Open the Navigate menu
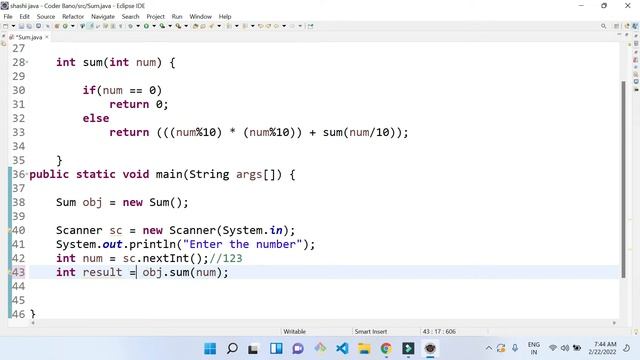The width and height of the screenshot is (640, 360). pyautogui.click(x=103, y=16)
